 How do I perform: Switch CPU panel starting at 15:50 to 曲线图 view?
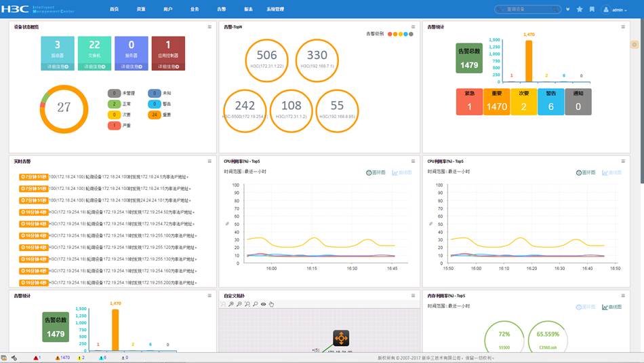(x=611, y=172)
